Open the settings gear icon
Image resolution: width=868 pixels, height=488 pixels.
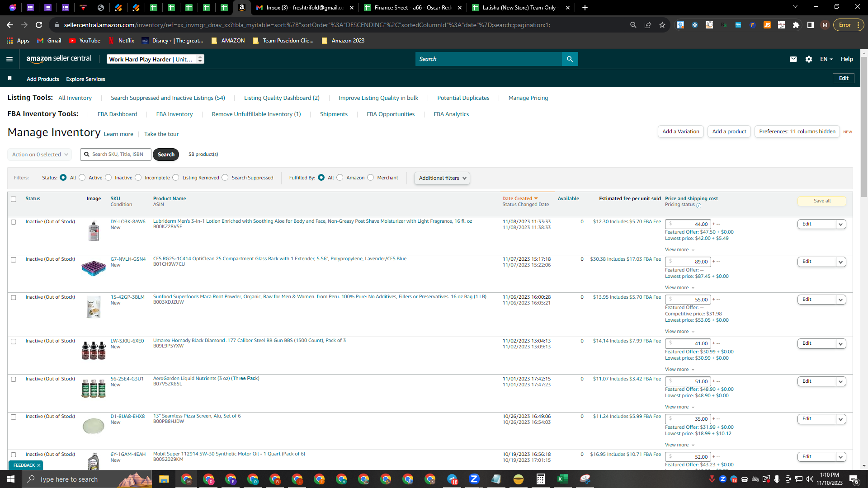click(x=809, y=59)
